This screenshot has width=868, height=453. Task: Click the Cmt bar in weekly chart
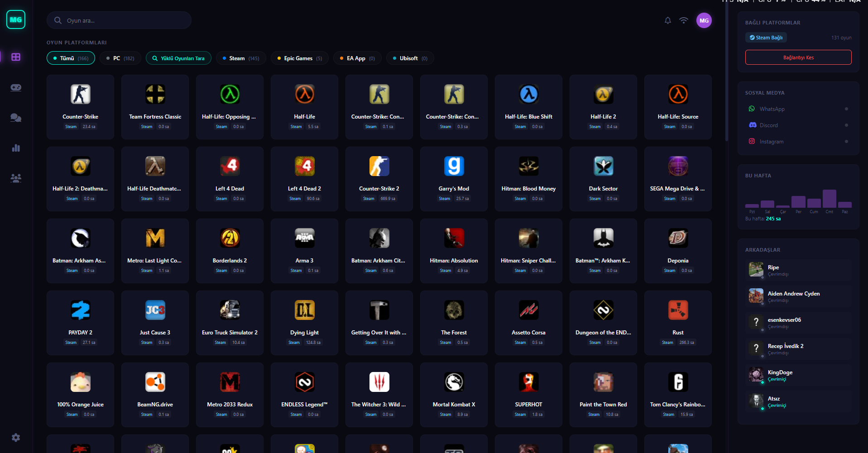[x=830, y=199]
